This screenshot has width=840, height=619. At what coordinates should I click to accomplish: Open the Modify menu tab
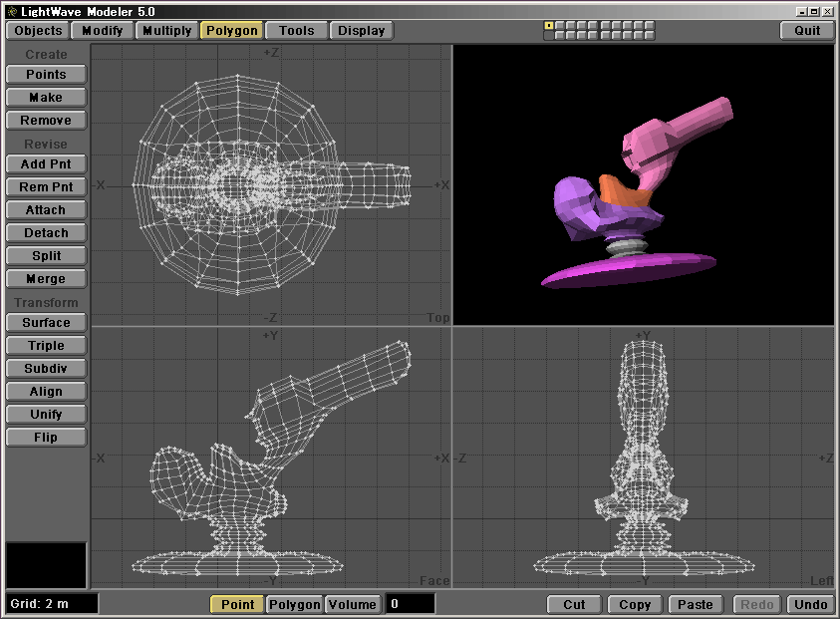103,30
